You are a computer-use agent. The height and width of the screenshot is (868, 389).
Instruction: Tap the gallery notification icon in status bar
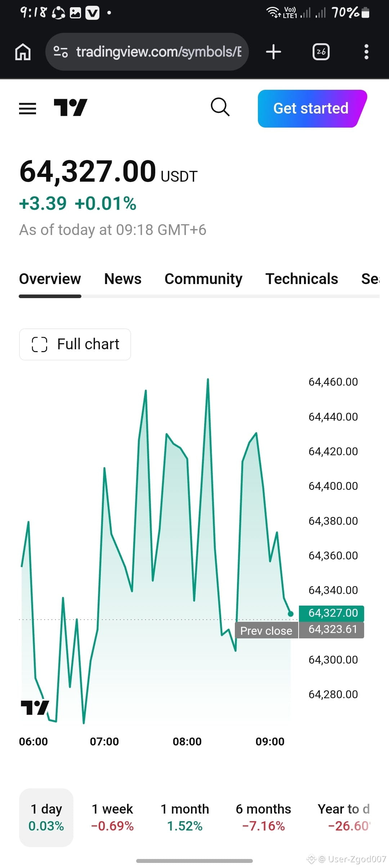pyautogui.click(x=75, y=13)
